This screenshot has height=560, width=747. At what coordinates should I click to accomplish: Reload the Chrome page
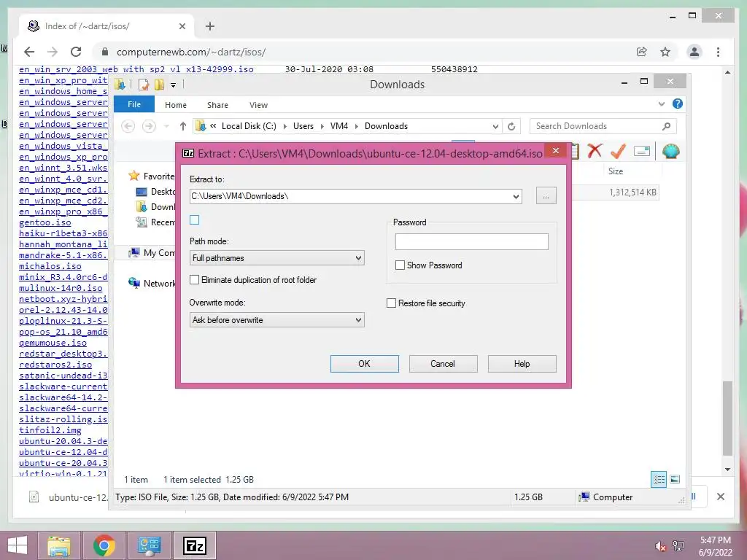(76, 52)
